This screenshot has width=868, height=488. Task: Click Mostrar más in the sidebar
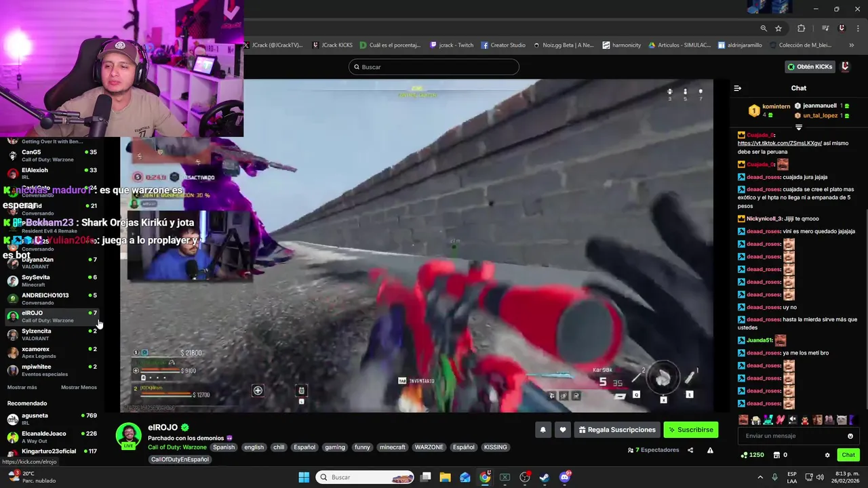22,387
